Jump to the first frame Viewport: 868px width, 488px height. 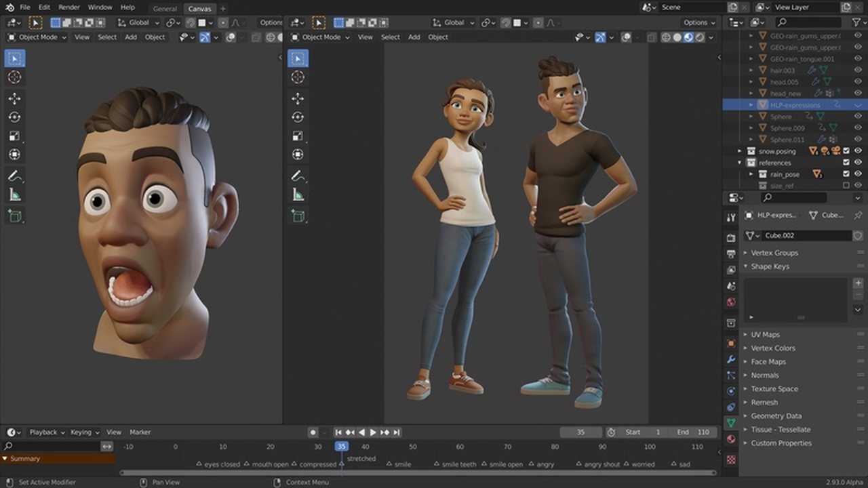pyautogui.click(x=338, y=432)
